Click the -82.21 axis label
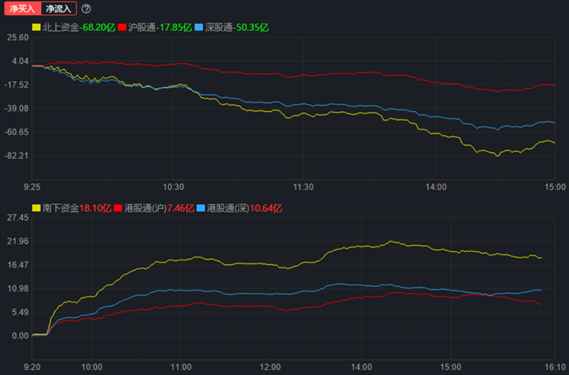Viewport: 569px width, 375px height. coord(16,155)
